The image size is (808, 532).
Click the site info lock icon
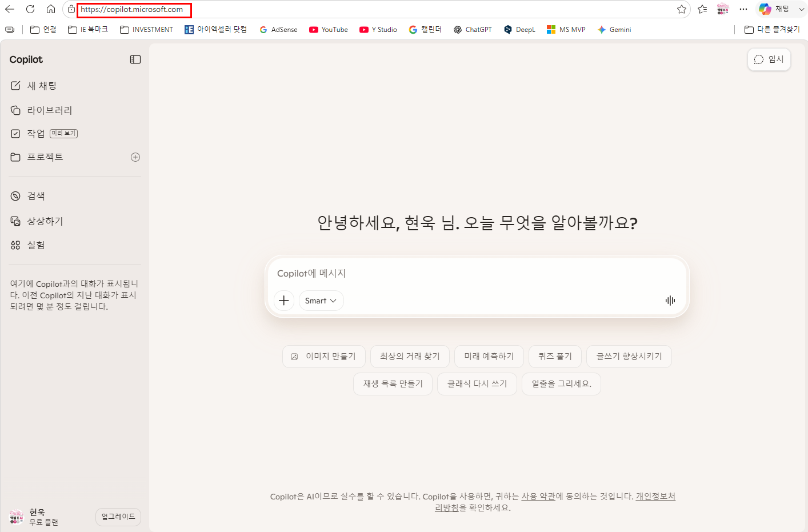(x=71, y=10)
